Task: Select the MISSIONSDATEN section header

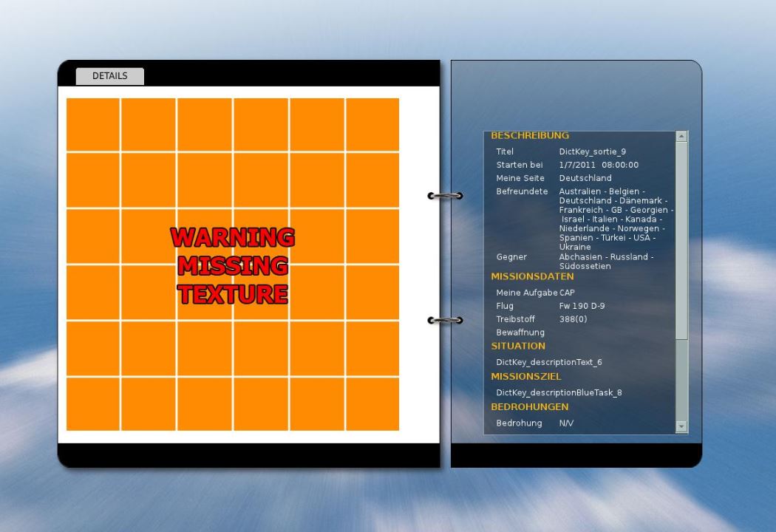Action: click(532, 276)
